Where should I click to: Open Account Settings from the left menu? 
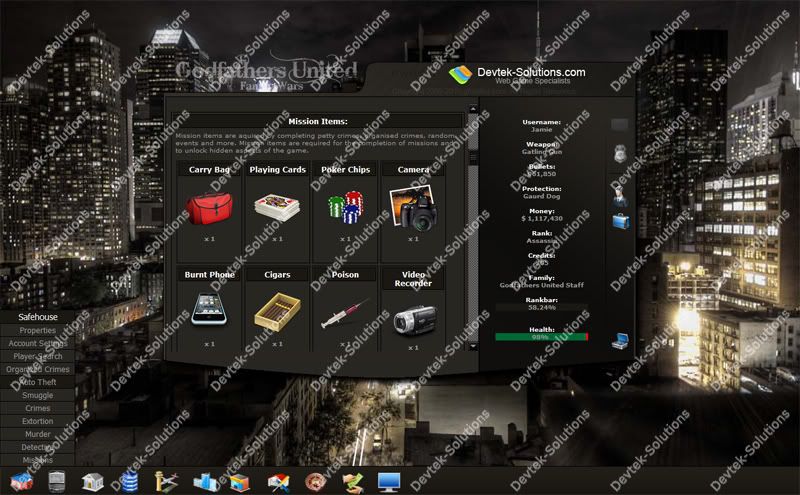(38, 343)
